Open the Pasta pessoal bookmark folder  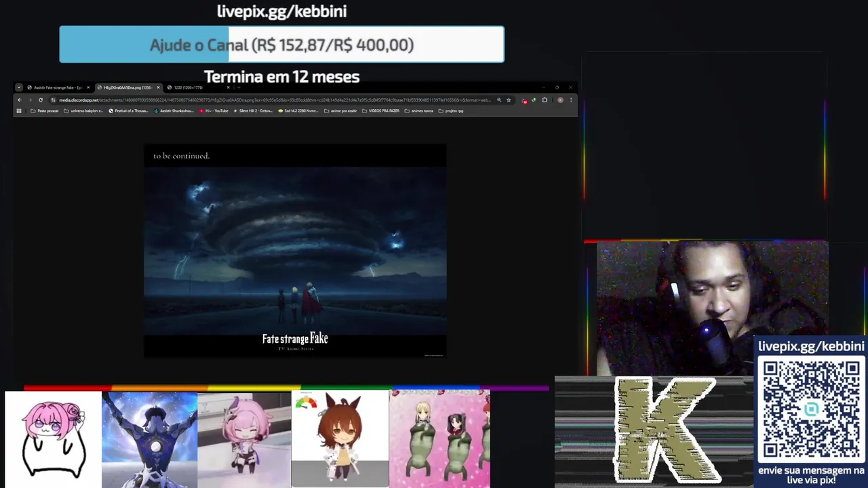pyautogui.click(x=44, y=110)
